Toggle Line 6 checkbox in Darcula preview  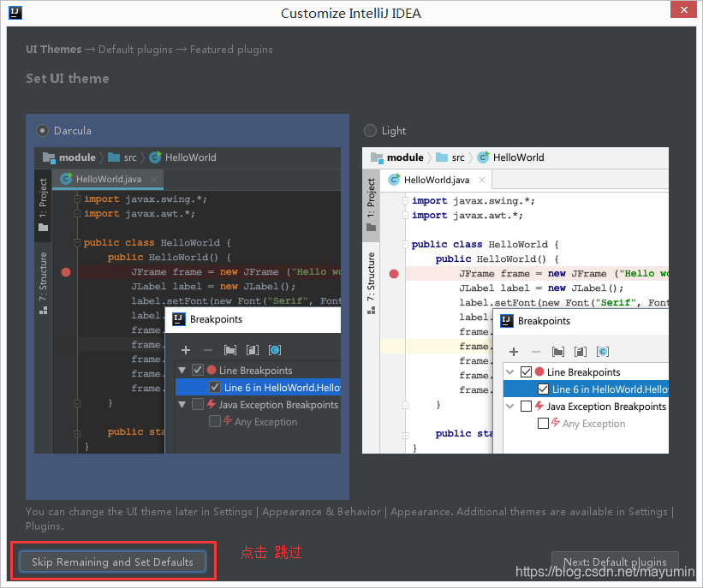215,387
